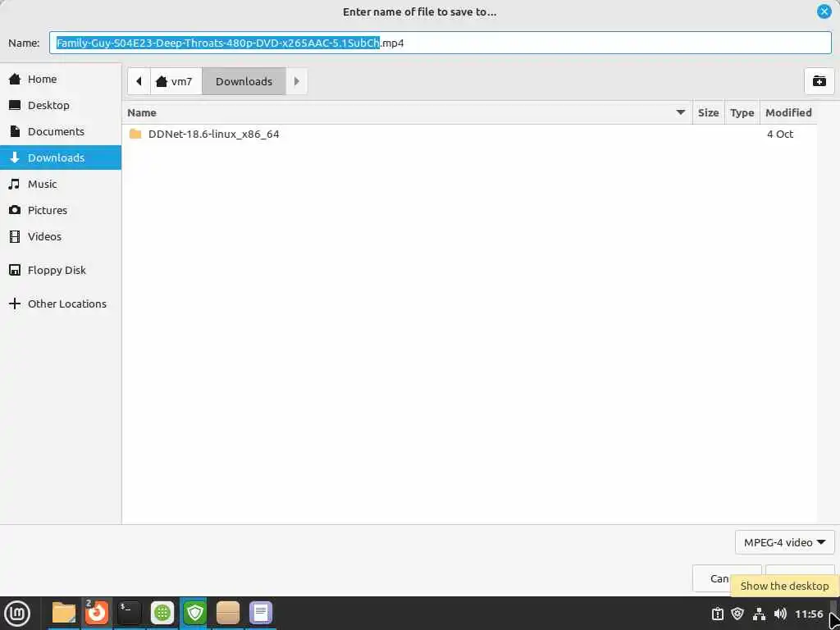Select Downloads in the sidebar
The height and width of the screenshot is (630, 840).
point(61,157)
